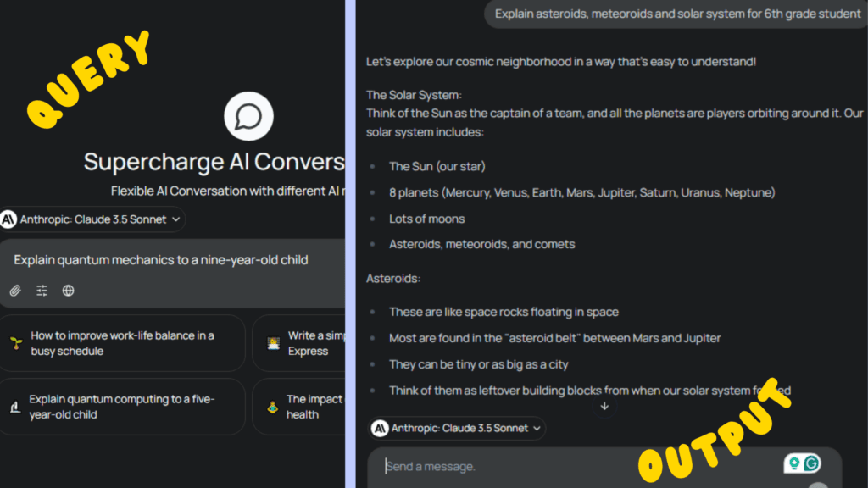Expand the right Claude 3.5 Sonnet model dropdown
The height and width of the screenshot is (488, 868).
(536, 429)
